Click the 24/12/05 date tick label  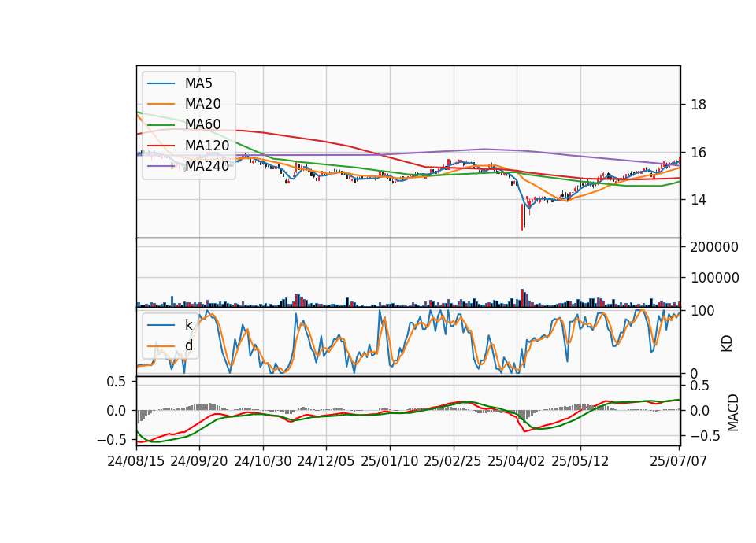pyautogui.click(x=325, y=461)
